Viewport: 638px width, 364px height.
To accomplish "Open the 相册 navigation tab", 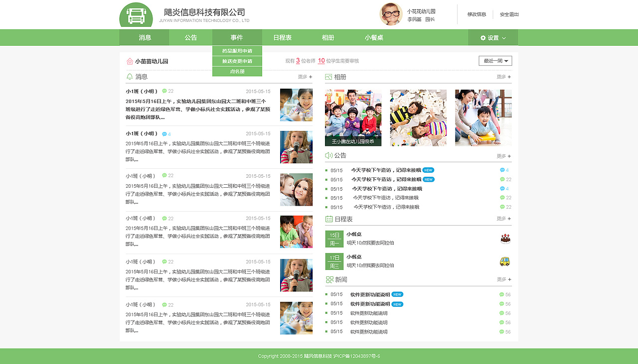I will [x=328, y=38].
